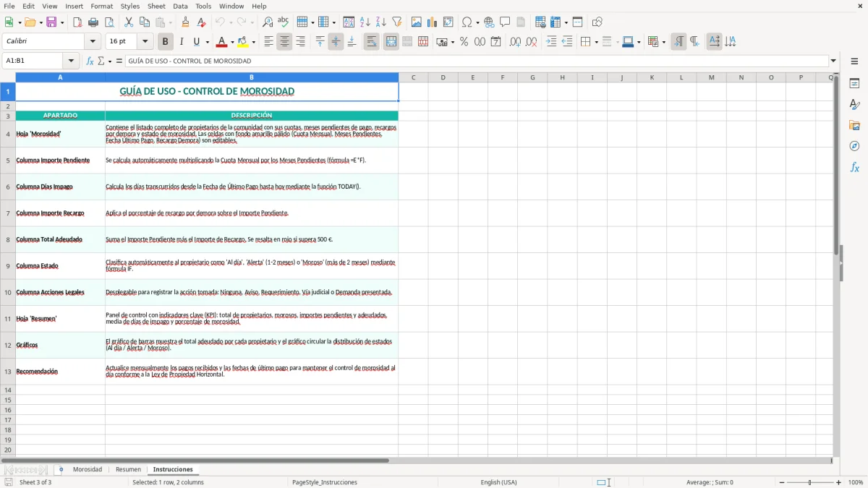Image resolution: width=868 pixels, height=488 pixels.
Task: Open borders dropdown arrow
Action: click(596, 42)
